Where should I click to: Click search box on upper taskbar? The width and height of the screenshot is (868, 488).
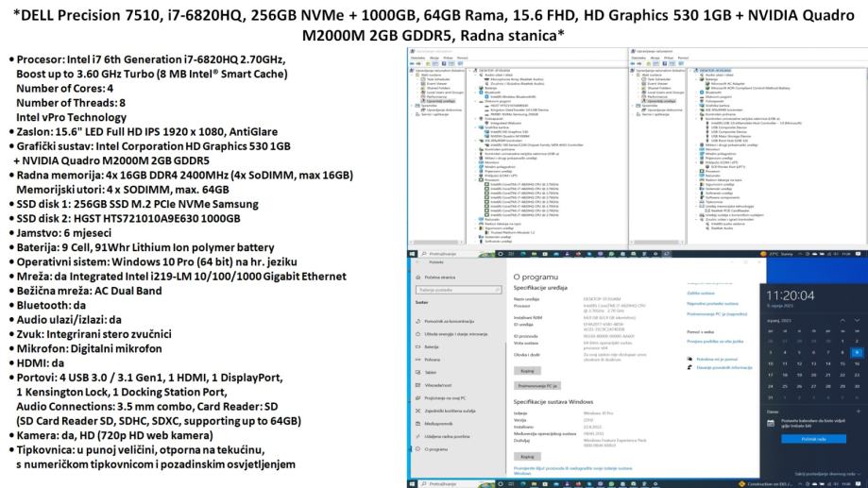[x=456, y=254]
